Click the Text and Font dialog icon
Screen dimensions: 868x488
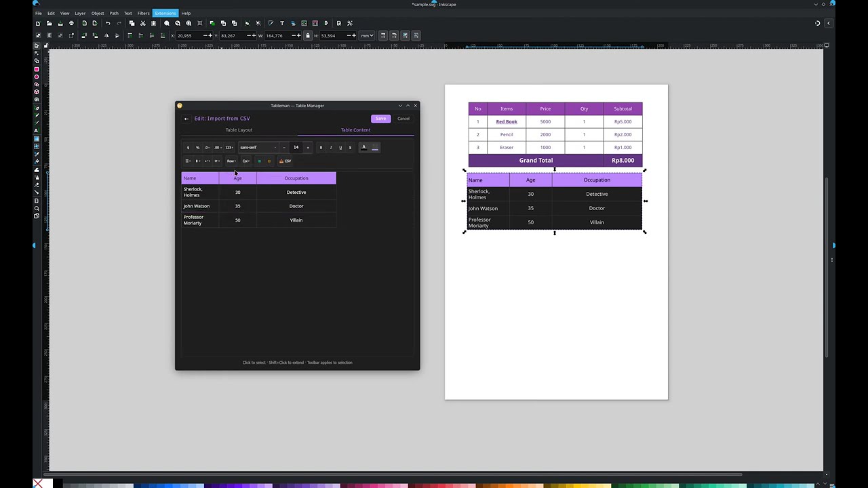pos(282,23)
